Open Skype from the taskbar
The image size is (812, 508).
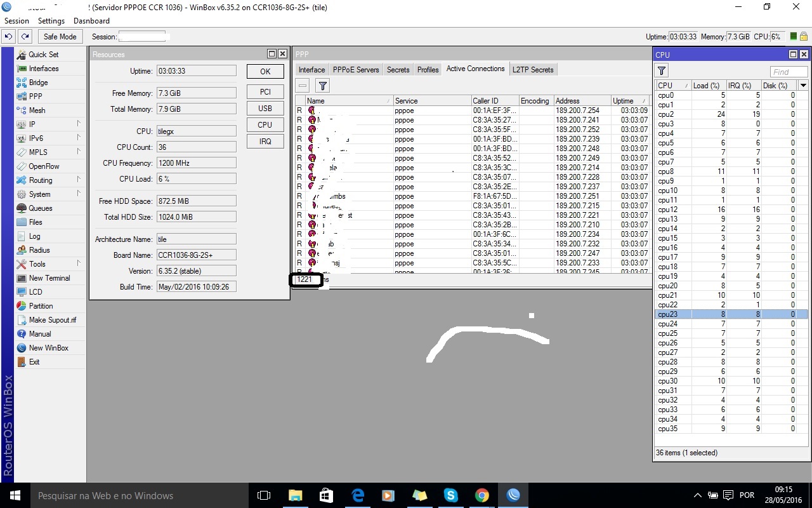point(450,495)
